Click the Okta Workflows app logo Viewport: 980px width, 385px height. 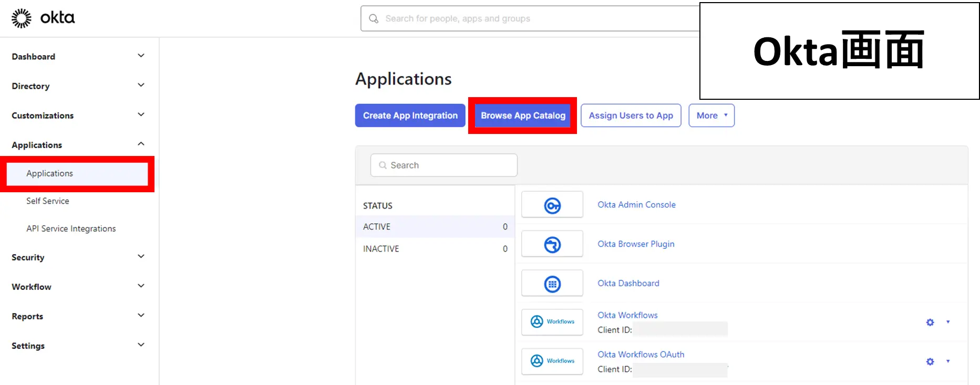(x=552, y=321)
